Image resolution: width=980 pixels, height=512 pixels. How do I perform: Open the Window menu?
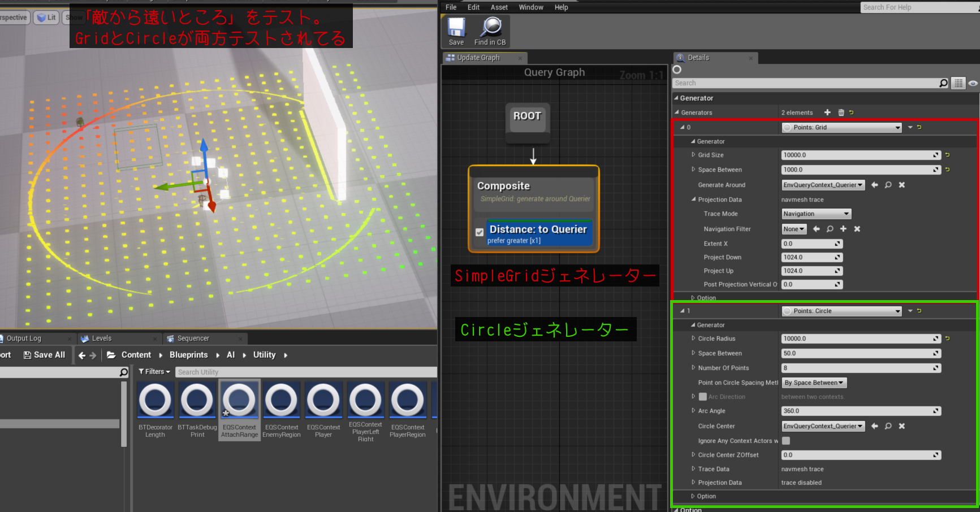pos(530,7)
